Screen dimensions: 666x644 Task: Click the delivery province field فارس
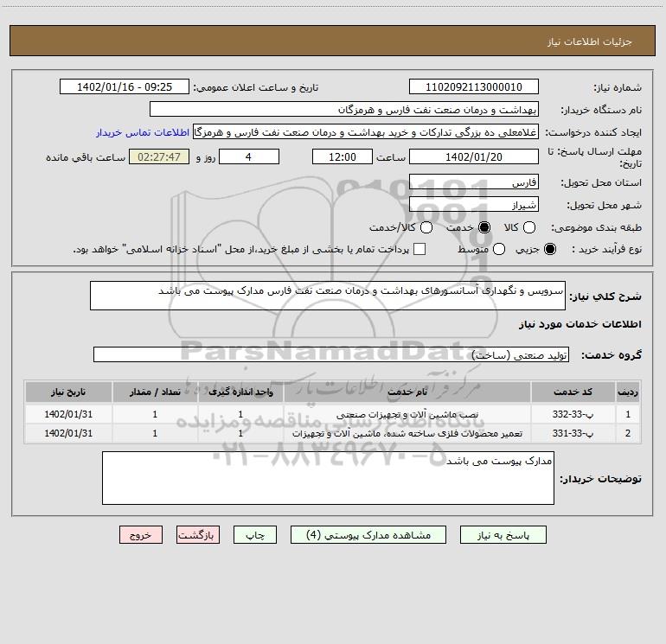point(474,182)
